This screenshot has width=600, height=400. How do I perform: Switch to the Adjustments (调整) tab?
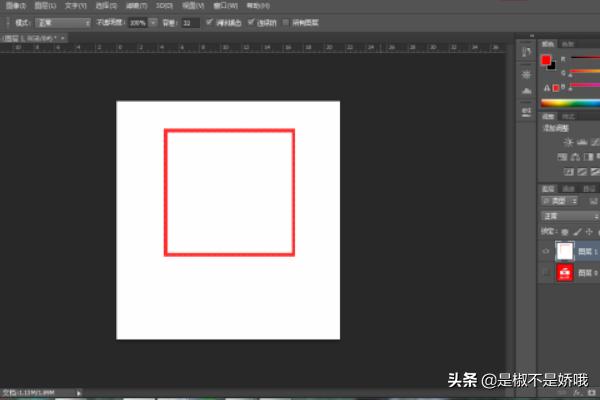[548, 116]
